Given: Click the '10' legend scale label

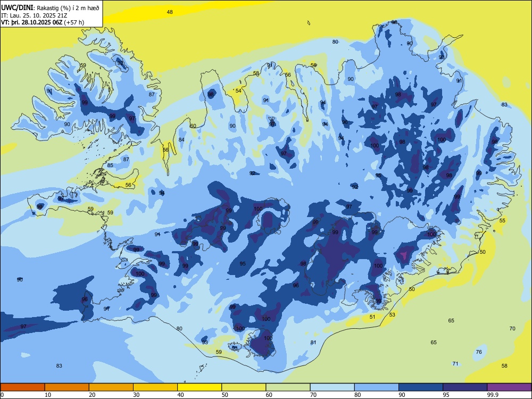Looking at the screenshot, I should pyautogui.click(x=48, y=395).
